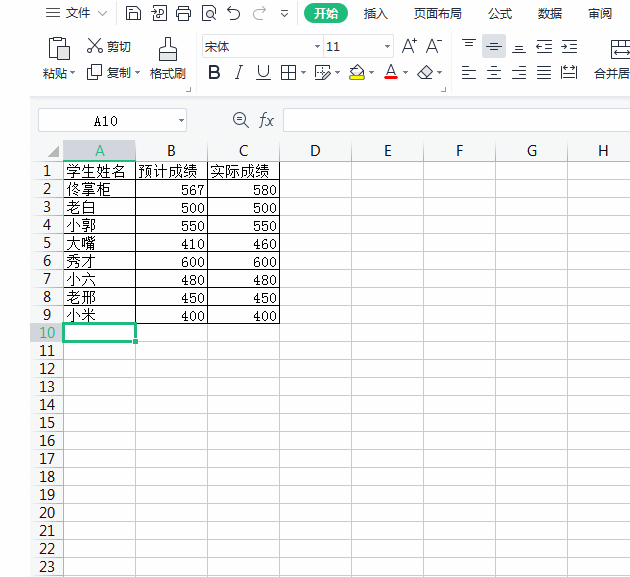This screenshot has height=577, width=630.
Task: Click justify alignment icon
Action: tap(544, 73)
